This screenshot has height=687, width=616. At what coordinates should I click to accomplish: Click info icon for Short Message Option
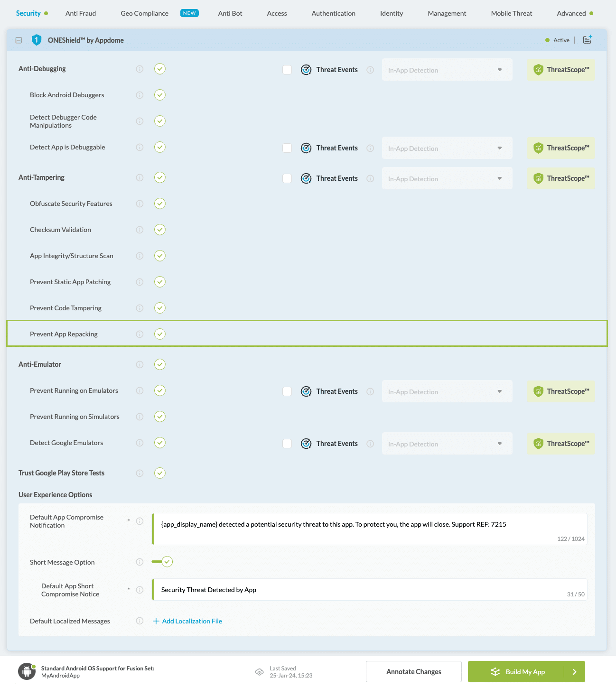140,562
